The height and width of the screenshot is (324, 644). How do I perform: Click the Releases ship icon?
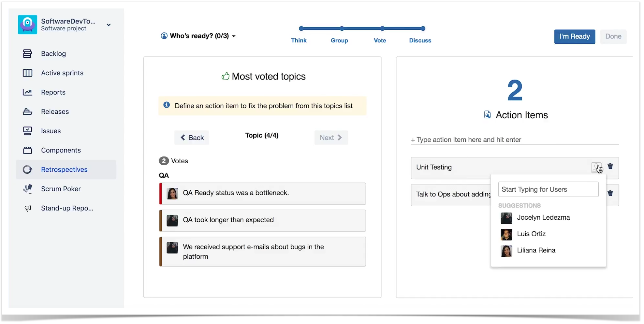click(27, 112)
